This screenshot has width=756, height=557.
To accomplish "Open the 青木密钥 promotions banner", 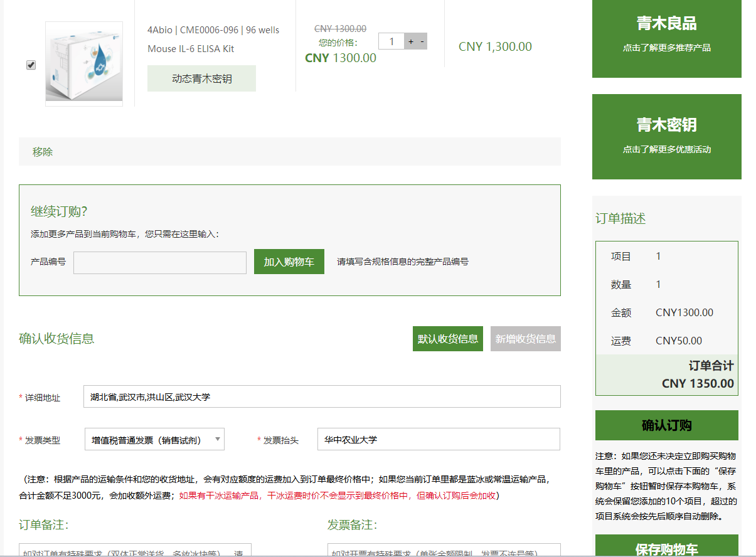I will [666, 136].
